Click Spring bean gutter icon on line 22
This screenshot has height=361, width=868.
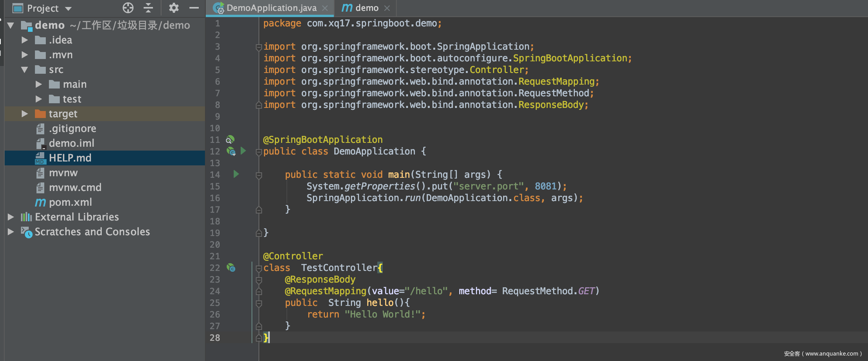(231, 267)
